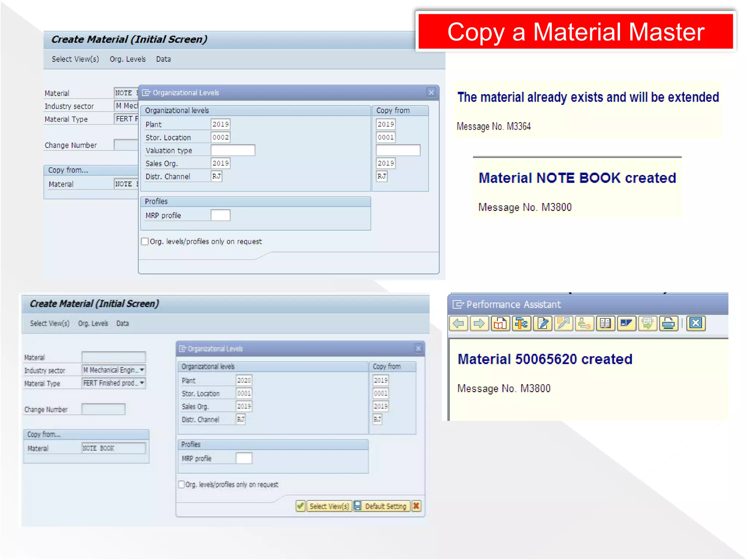The image size is (747, 560).
Task: Close the Performance Assistant panel
Action: tap(696, 323)
